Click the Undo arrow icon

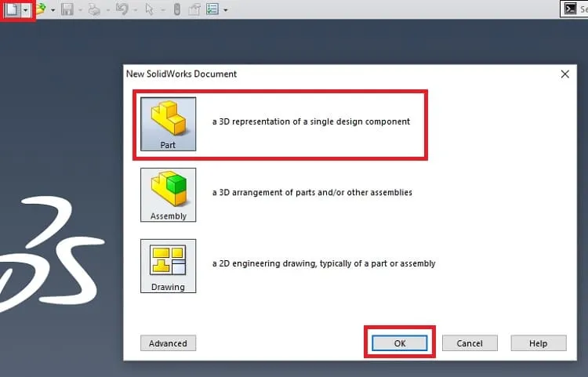pos(122,9)
